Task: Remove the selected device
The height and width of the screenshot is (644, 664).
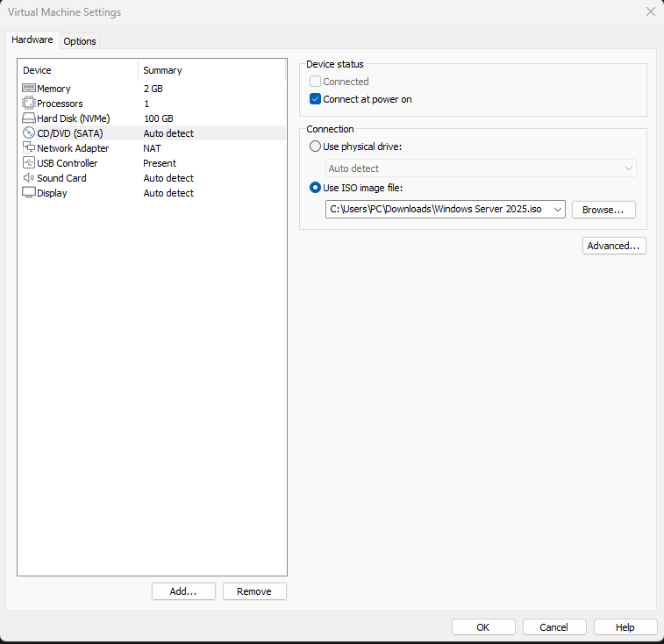Action: [x=253, y=591]
